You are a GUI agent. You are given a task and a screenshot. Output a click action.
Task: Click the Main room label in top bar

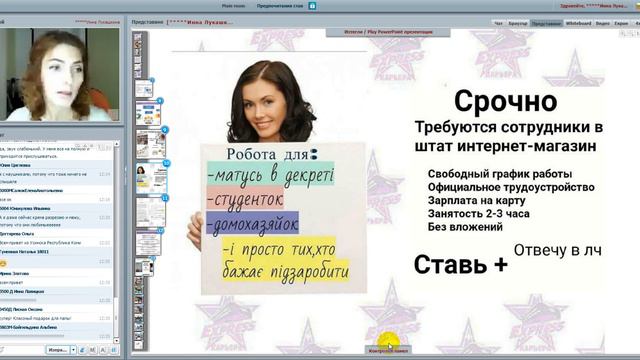click(233, 6)
